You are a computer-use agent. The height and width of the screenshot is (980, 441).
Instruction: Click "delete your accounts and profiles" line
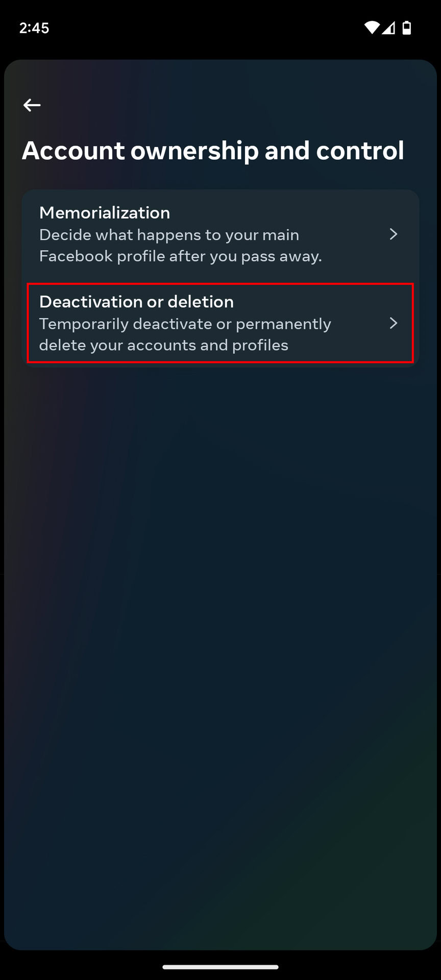coord(163,346)
